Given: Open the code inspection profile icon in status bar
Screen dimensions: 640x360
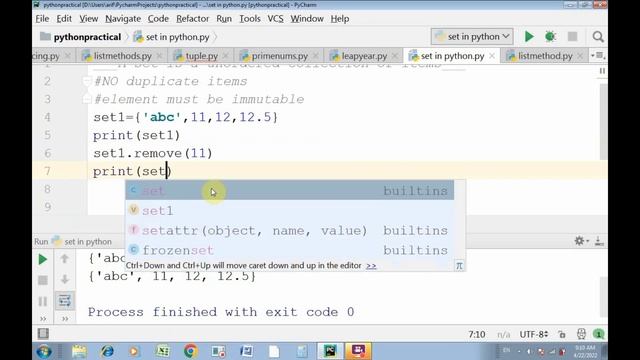Looking at the screenshot, I should [x=581, y=334].
